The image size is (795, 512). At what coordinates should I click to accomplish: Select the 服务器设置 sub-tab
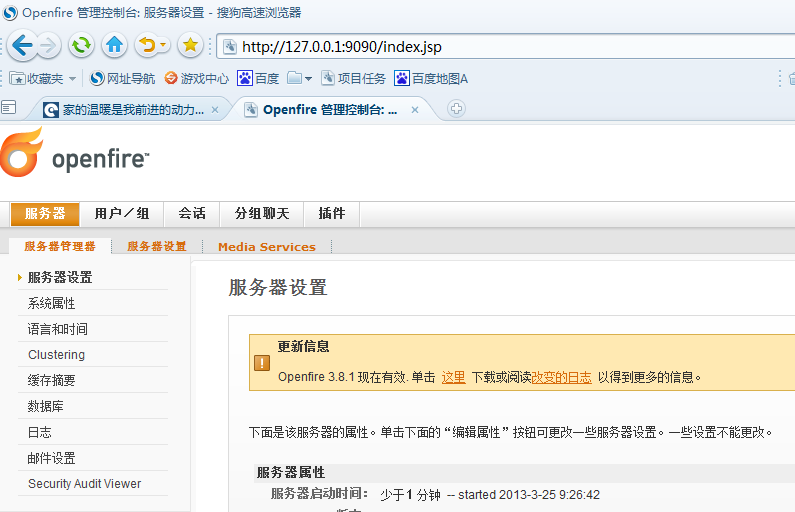(x=157, y=246)
